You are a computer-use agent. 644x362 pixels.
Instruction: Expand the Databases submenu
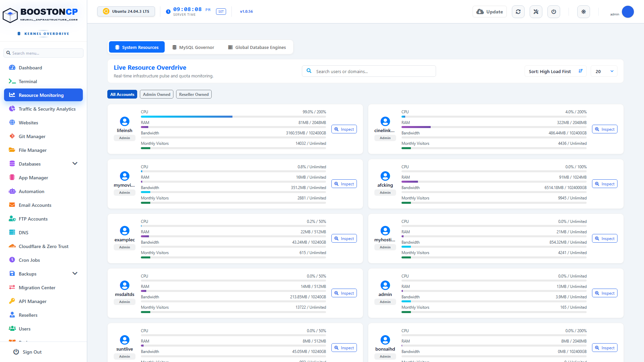(x=75, y=164)
